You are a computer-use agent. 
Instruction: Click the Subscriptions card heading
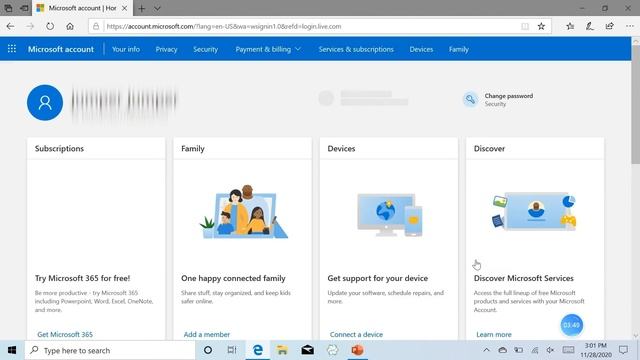(59, 149)
